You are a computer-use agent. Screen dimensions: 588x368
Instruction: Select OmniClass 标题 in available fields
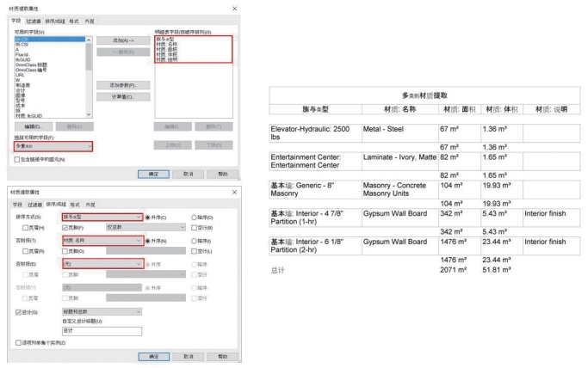(x=31, y=64)
